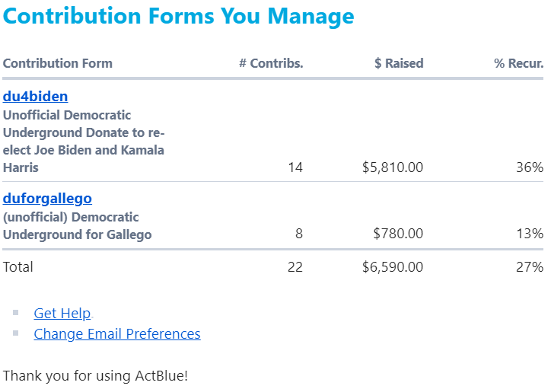Open Change Email Preferences link
This screenshot has width=551, height=392.
[117, 334]
